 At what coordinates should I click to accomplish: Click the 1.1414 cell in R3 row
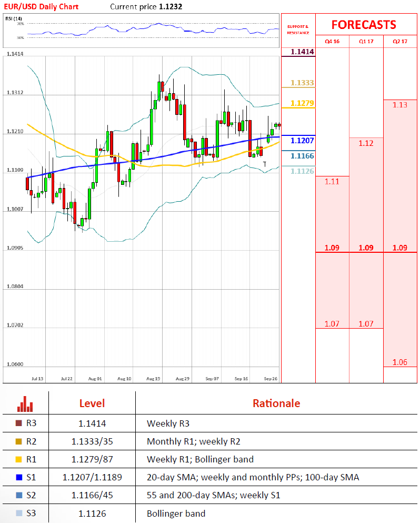(x=92, y=423)
